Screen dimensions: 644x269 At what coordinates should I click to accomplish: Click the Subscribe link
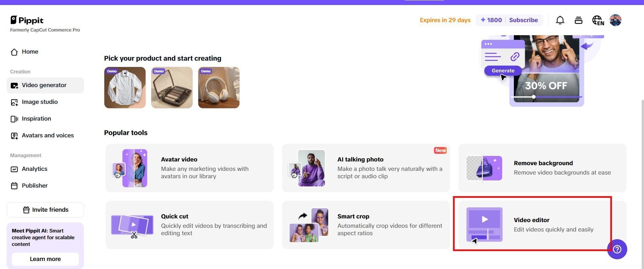pyautogui.click(x=523, y=20)
